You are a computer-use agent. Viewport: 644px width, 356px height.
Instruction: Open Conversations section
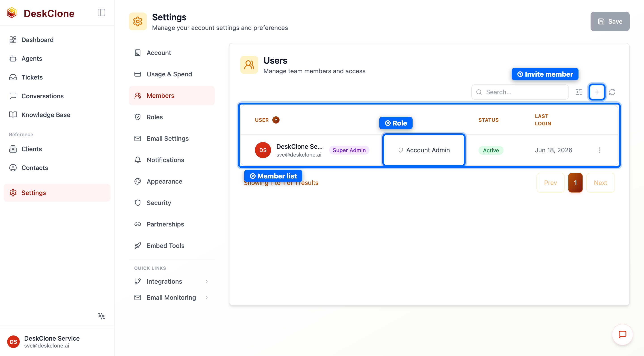[57, 96]
